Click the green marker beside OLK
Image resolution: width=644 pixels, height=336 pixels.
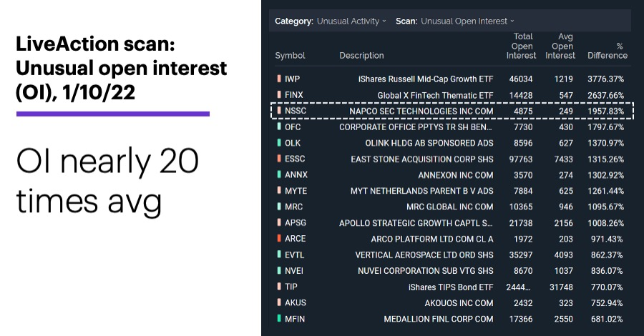coord(279,142)
